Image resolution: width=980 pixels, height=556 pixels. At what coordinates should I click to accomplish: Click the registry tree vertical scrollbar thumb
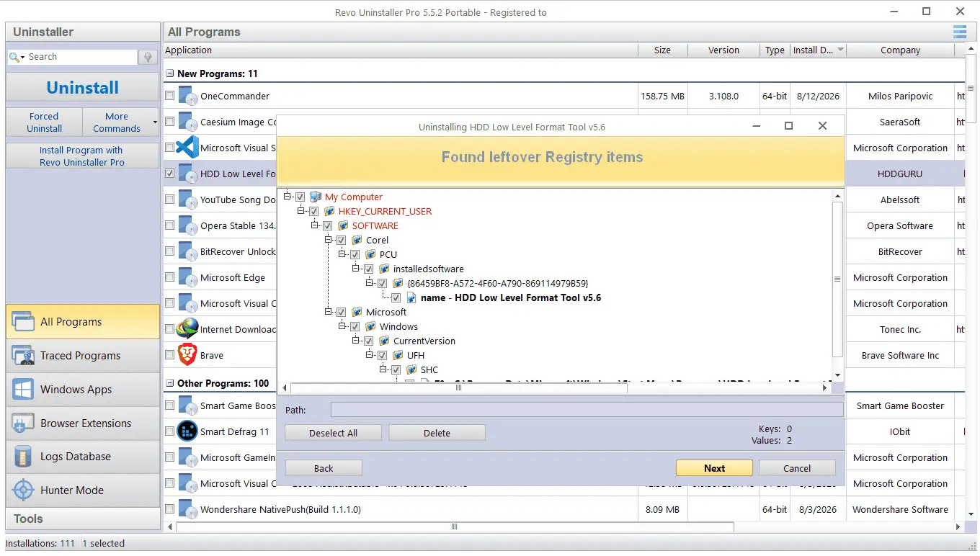(837, 279)
